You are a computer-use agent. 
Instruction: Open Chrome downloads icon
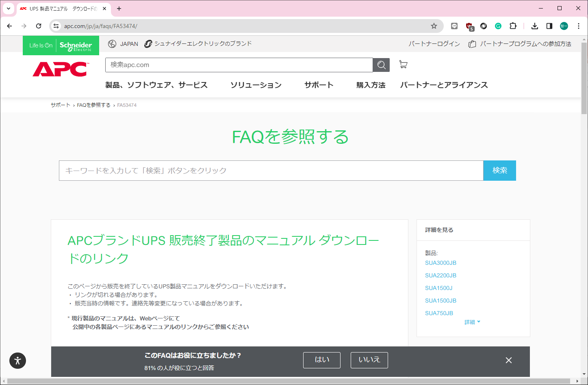pos(534,26)
